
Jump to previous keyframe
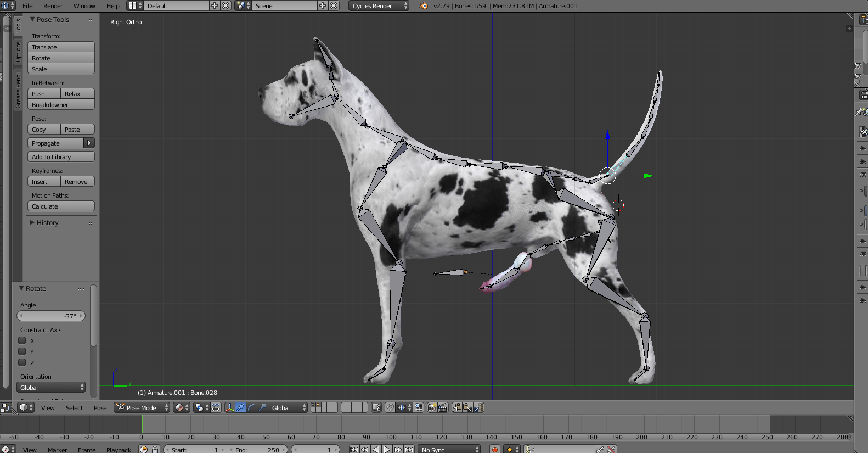[365, 450]
